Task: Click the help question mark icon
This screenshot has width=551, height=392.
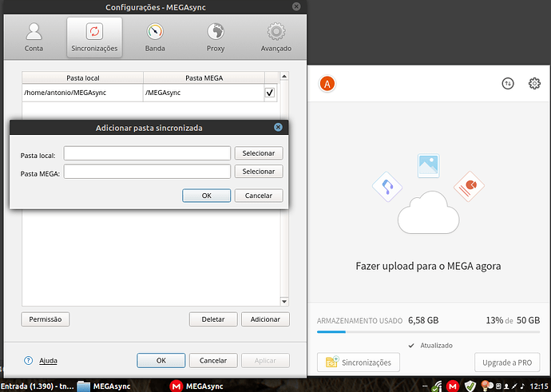Action: coord(28,360)
